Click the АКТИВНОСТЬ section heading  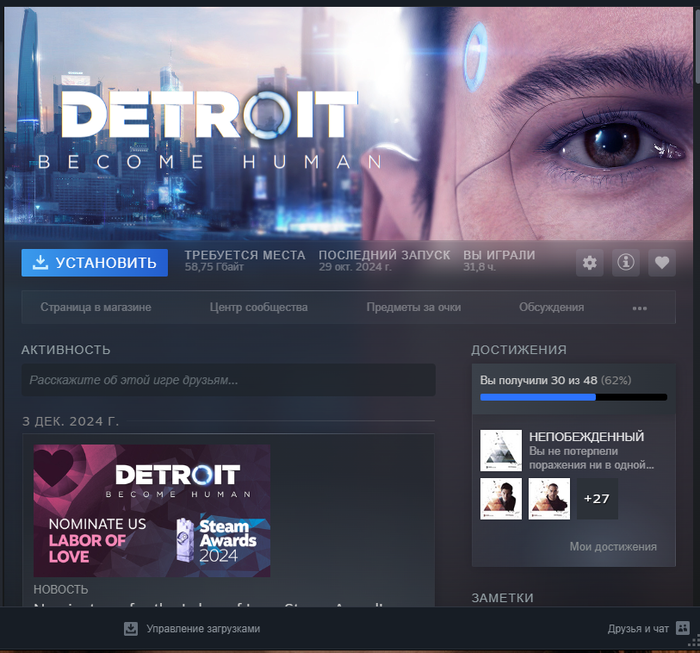[x=66, y=349]
